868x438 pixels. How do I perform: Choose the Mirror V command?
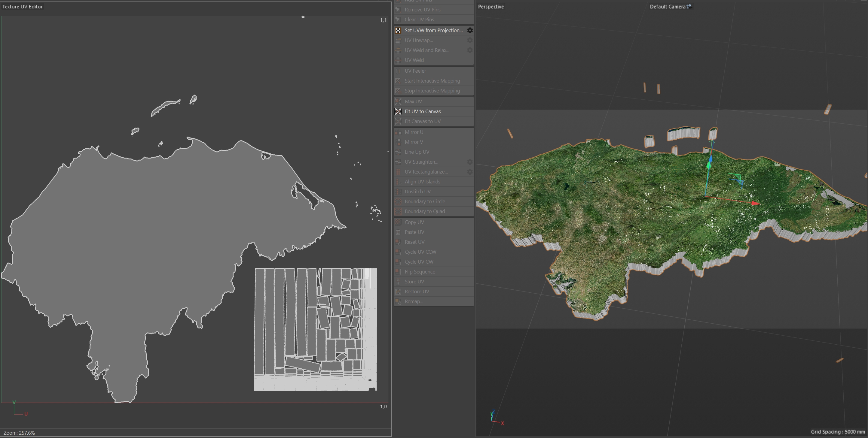point(414,142)
